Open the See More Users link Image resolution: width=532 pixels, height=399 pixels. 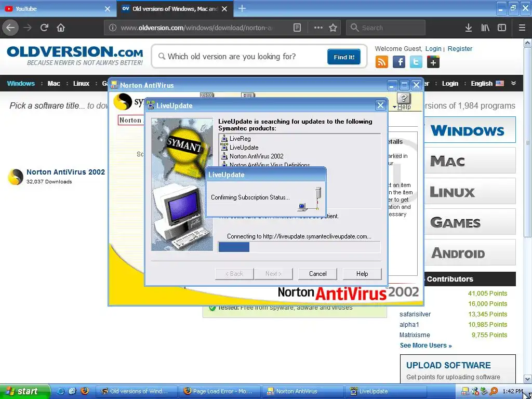click(x=426, y=345)
